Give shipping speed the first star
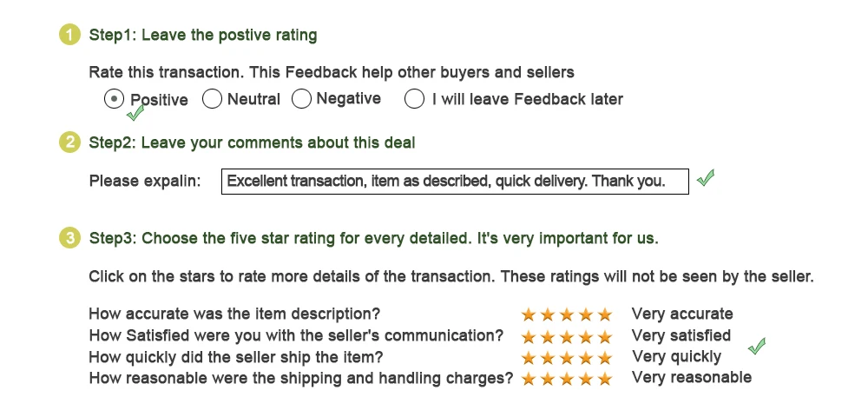Viewport: 868px width, 417px height. 529,358
